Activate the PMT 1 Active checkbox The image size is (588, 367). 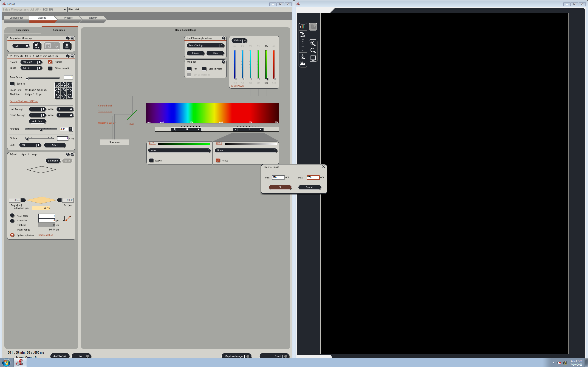tap(151, 160)
